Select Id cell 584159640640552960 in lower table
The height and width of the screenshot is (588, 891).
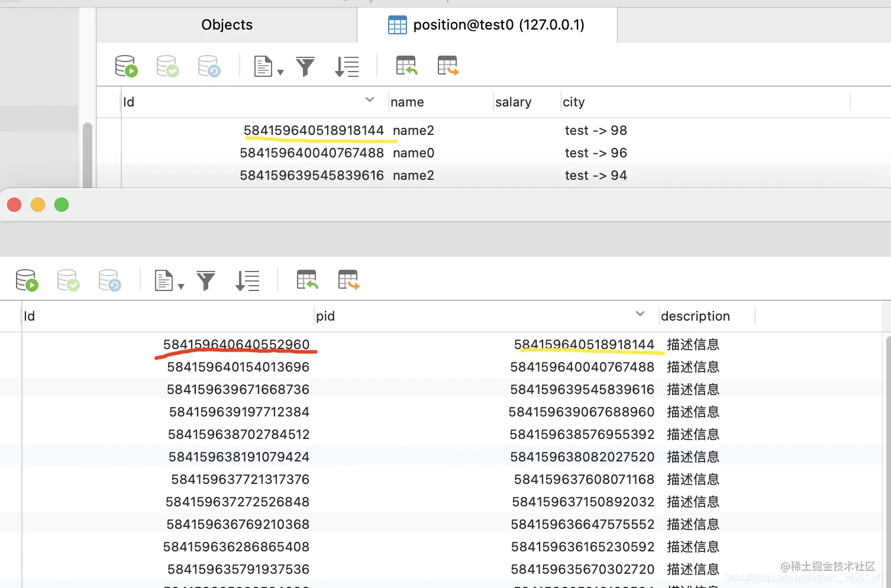click(236, 345)
